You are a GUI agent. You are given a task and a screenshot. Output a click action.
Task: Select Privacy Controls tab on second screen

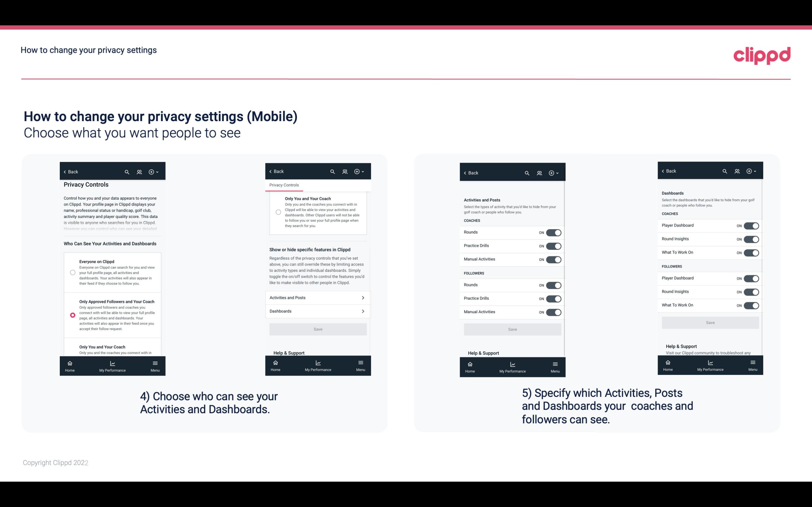click(x=284, y=185)
